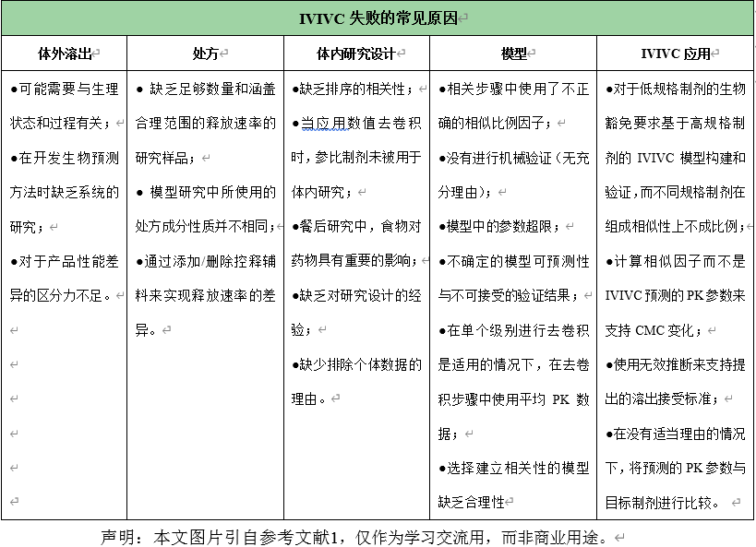Click the line "IVIVC 预测的 PK 参数来"
The image size is (756, 547).
(674, 296)
